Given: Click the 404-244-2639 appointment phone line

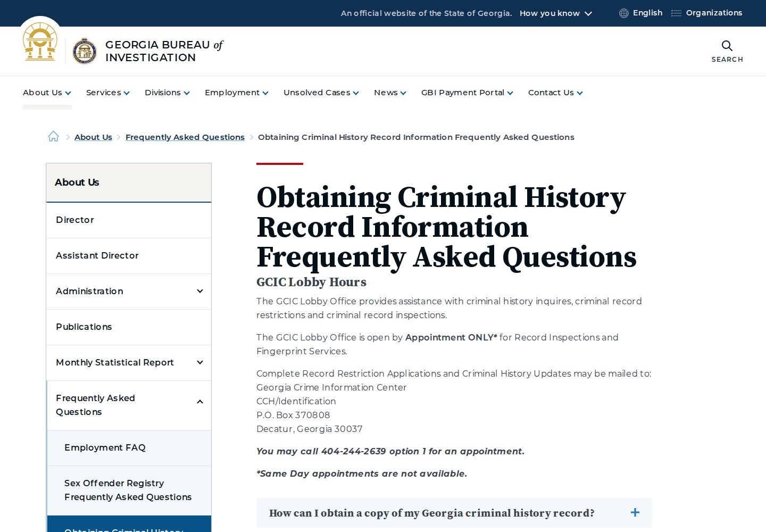Looking at the screenshot, I should tap(390, 451).
